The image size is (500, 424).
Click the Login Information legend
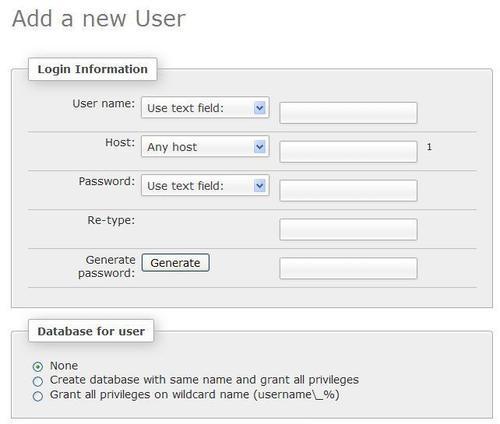point(92,69)
